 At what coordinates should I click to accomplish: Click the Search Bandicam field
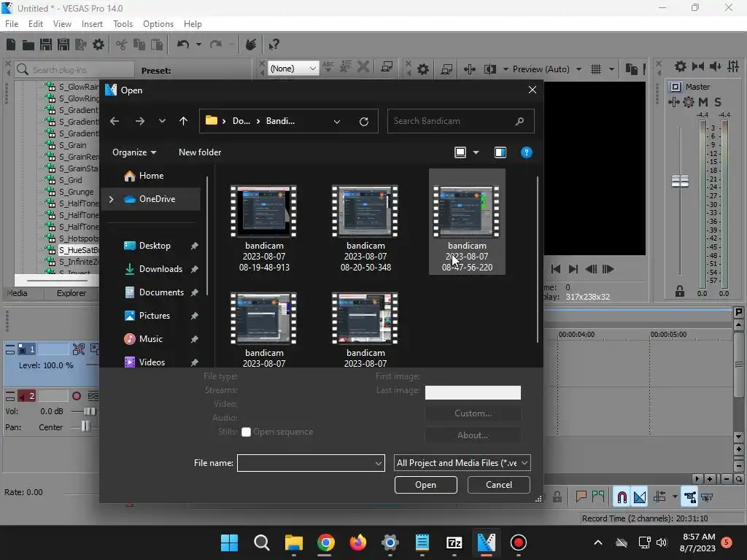click(461, 121)
